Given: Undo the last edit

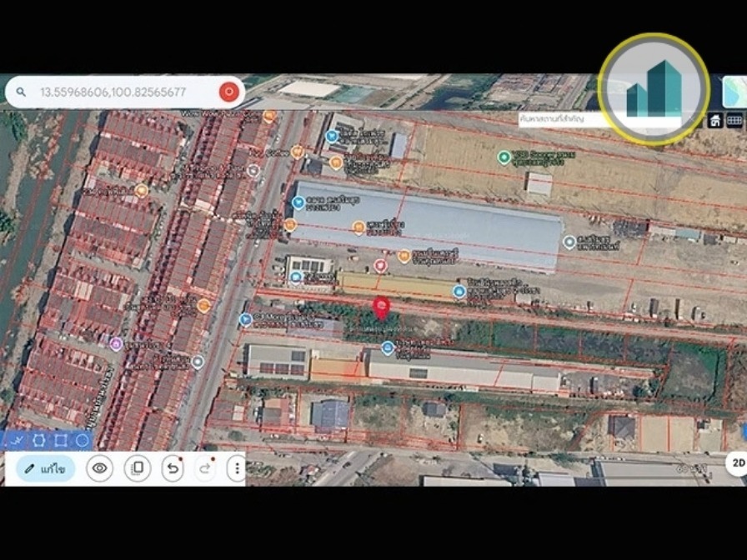Looking at the screenshot, I should coord(173,468).
